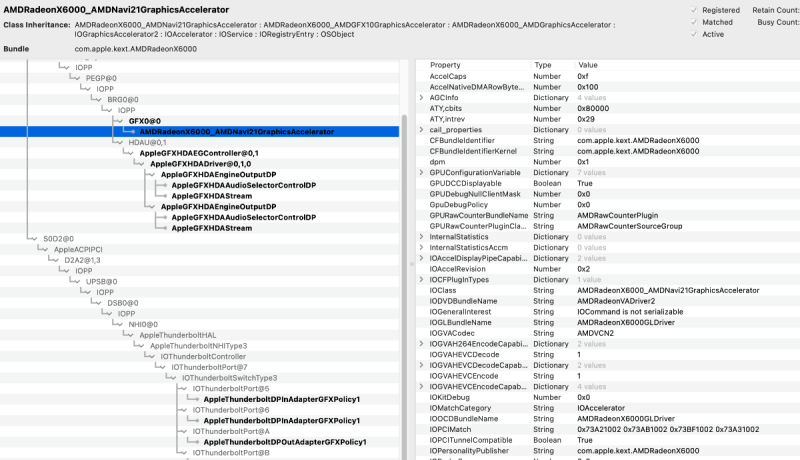This screenshot has height=460, width=800.
Task: Select the IOThunderboltSwitchType3 tree item
Action: (230, 378)
